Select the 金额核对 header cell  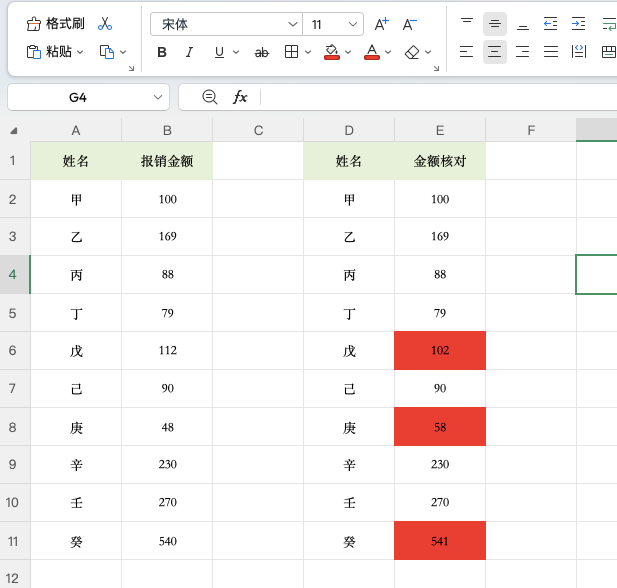tap(440, 161)
